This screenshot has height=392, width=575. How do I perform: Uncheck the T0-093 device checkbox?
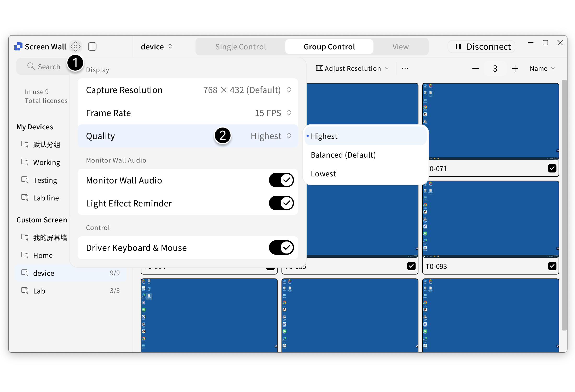(552, 266)
